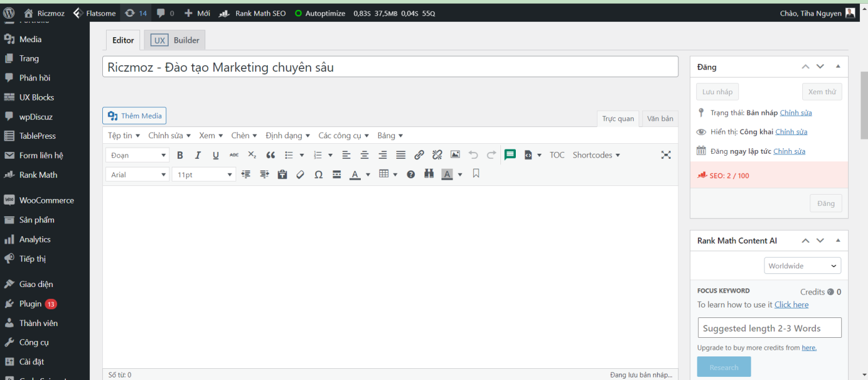868x380 pixels.
Task: Open Định dạng format menu
Action: (288, 135)
